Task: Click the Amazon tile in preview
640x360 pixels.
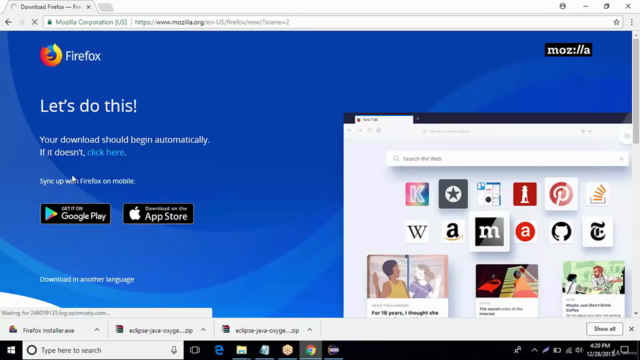Action: click(x=453, y=231)
